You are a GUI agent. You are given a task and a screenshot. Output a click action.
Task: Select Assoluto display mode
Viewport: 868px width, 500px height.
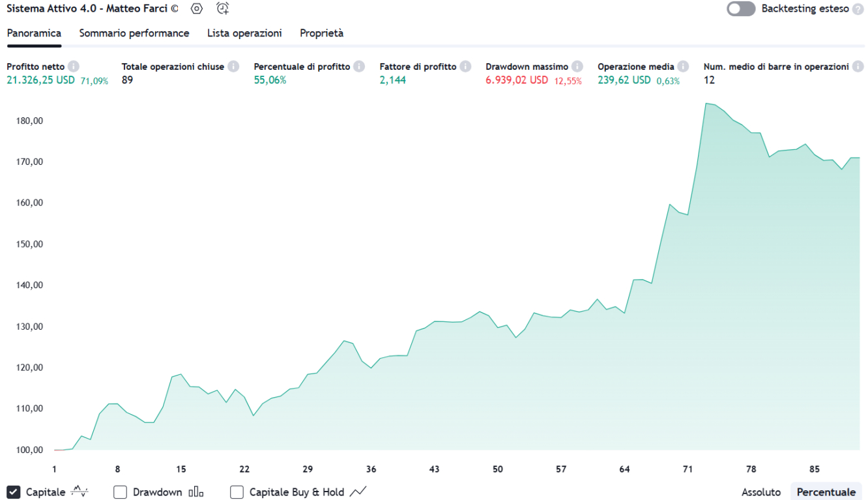tap(761, 492)
